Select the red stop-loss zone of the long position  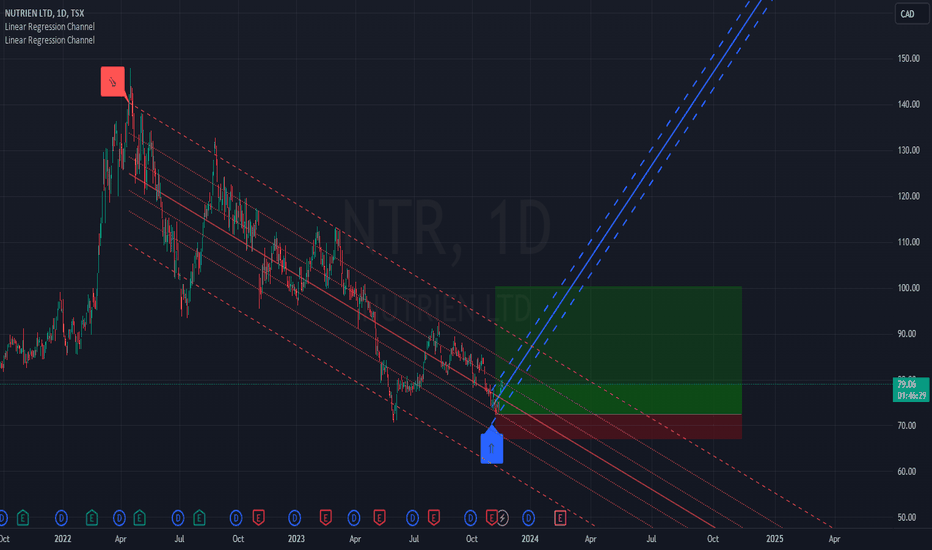coord(618,426)
